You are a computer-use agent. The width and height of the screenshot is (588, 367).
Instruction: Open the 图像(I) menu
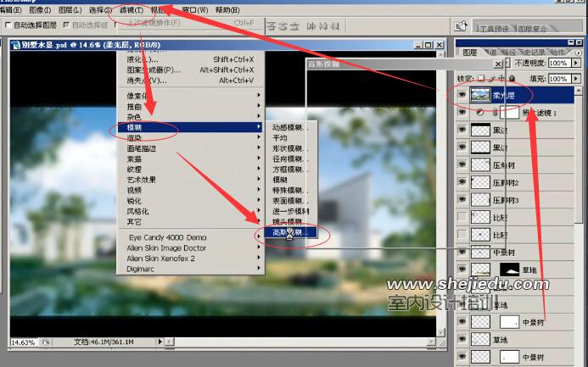point(40,10)
